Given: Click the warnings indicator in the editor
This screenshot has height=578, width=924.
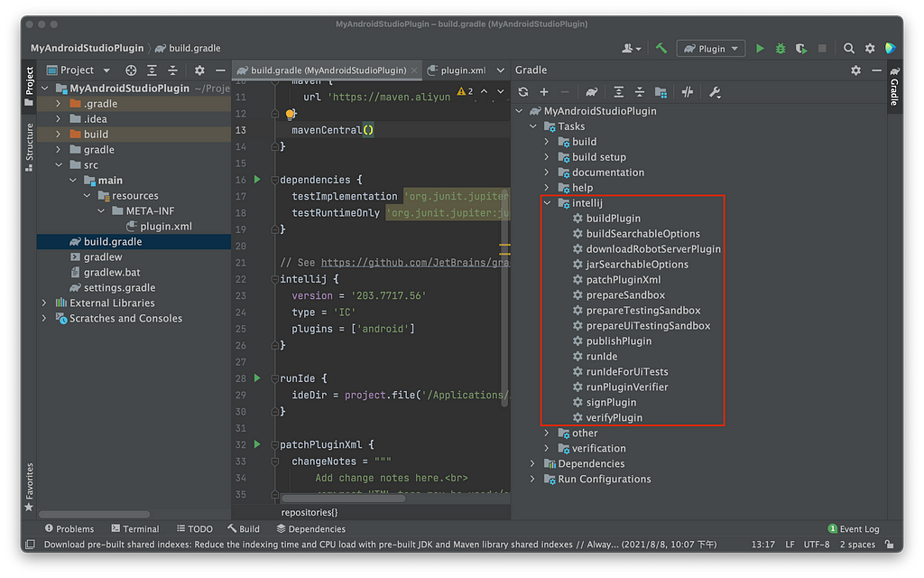Looking at the screenshot, I should (465, 91).
